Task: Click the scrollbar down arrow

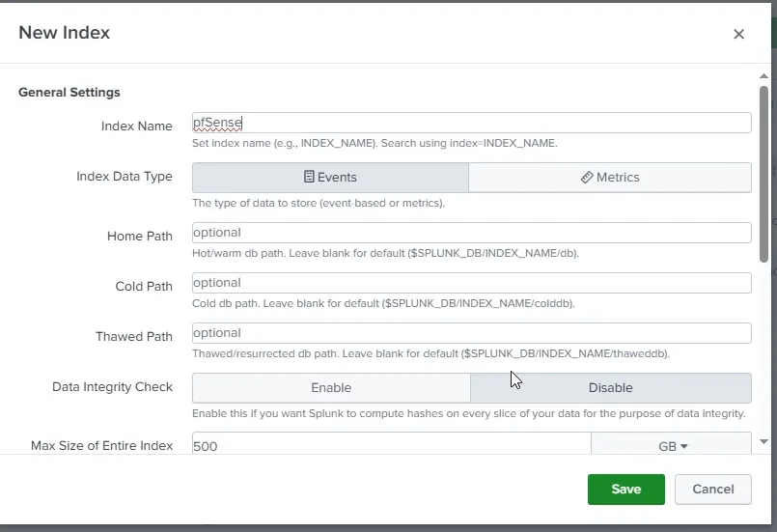Action: point(763,441)
